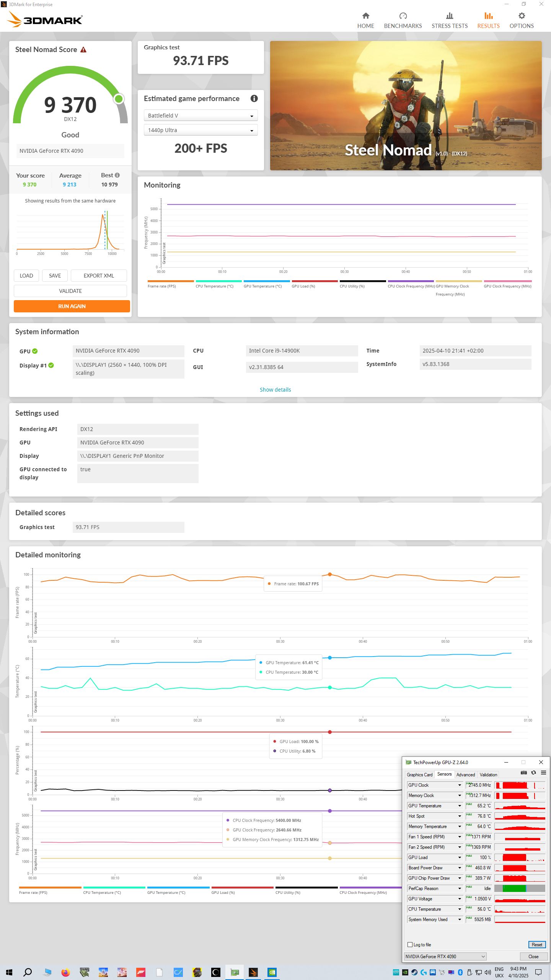Click the EXPORT XML button
The height and width of the screenshot is (980, 551).
[99, 276]
